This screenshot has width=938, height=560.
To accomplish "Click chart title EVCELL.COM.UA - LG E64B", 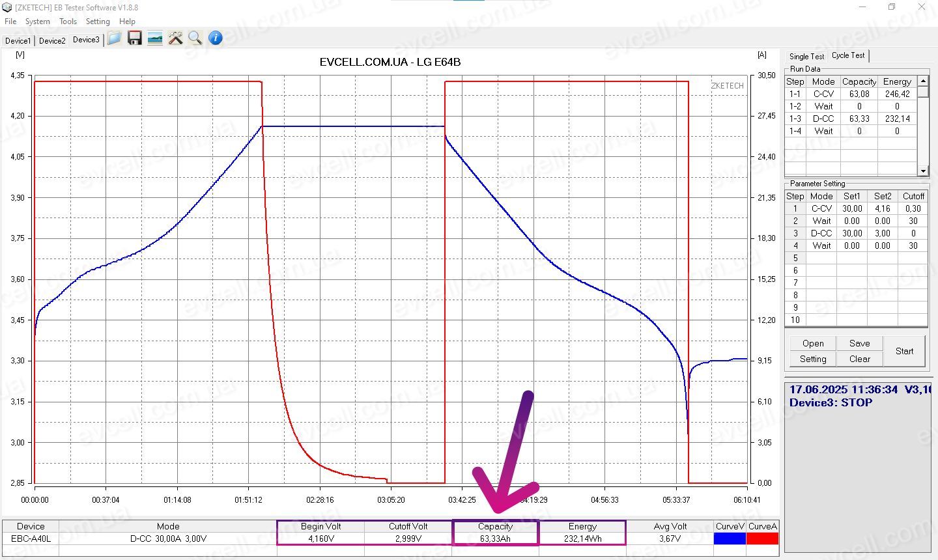I will coord(390,62).
